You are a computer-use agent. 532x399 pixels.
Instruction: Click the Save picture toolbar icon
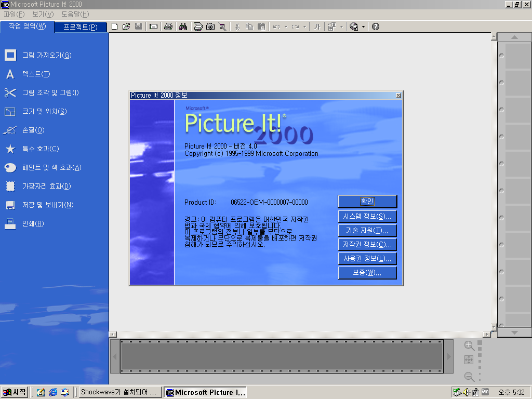138,26
